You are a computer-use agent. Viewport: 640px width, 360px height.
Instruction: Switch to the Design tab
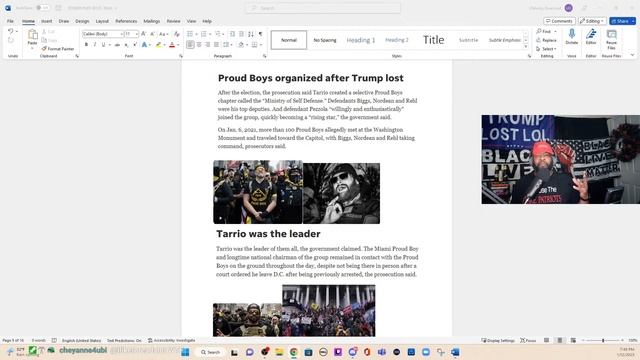coord(82,21)
